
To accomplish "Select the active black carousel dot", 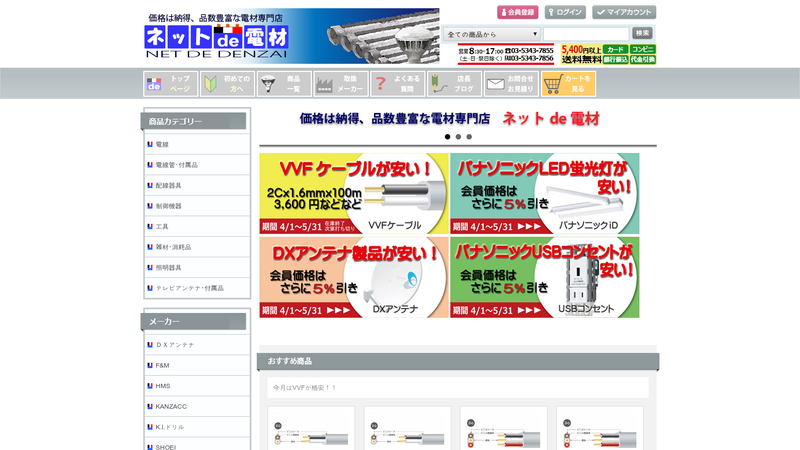I will [x=447, y=137].
